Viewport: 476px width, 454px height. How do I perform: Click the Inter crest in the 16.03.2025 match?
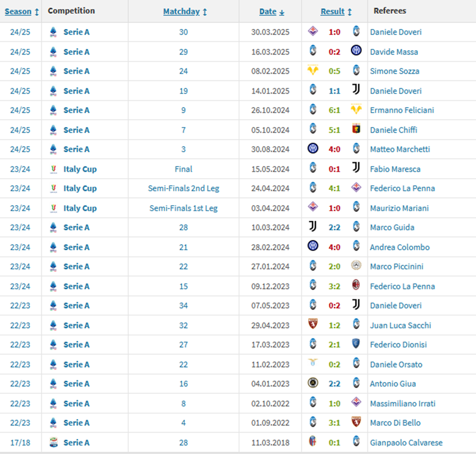356,51
